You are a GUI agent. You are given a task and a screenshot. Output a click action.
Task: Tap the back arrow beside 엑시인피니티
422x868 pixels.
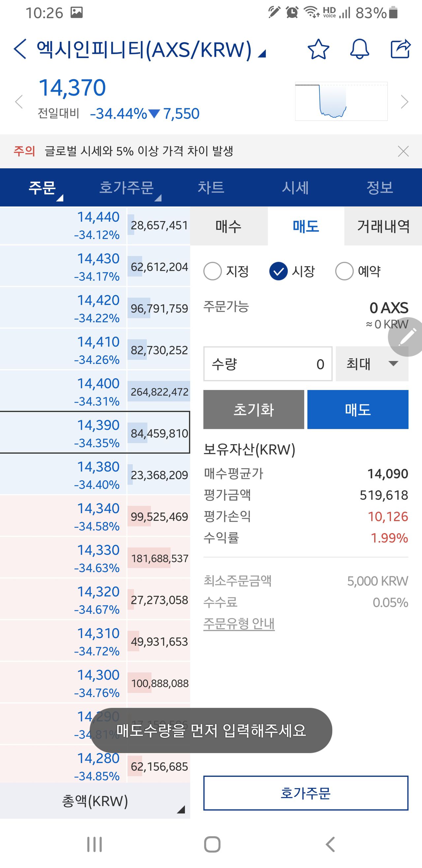[x=20, y=49]
